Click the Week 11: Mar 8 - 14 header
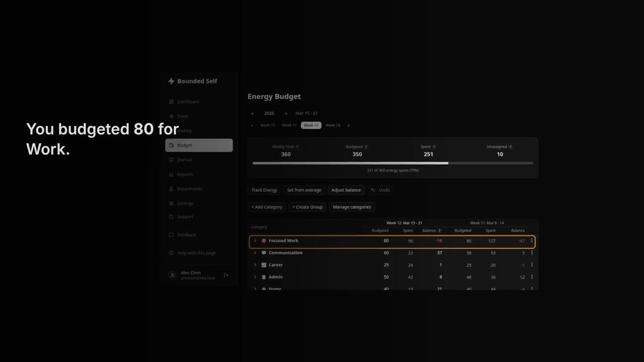The image size is (644, 362). point(487,223)
